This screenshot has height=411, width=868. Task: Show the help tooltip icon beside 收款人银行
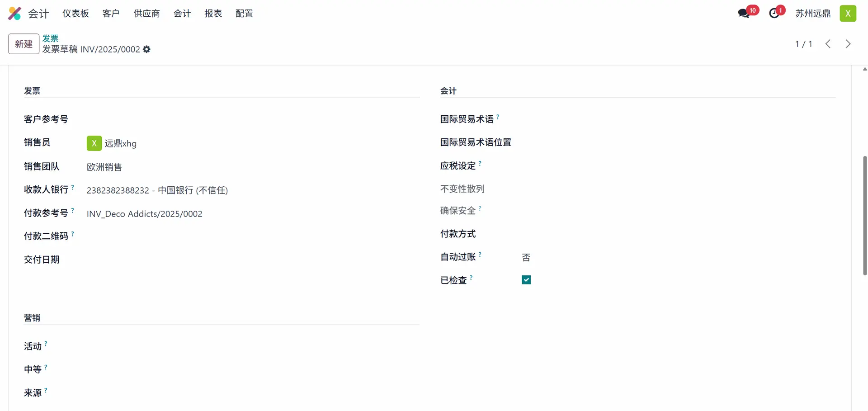click(x=73, y=187)
